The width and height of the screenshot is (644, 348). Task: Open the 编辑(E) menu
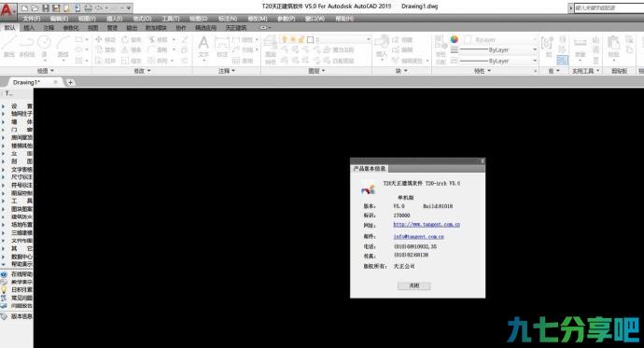(x=59, y=19)
